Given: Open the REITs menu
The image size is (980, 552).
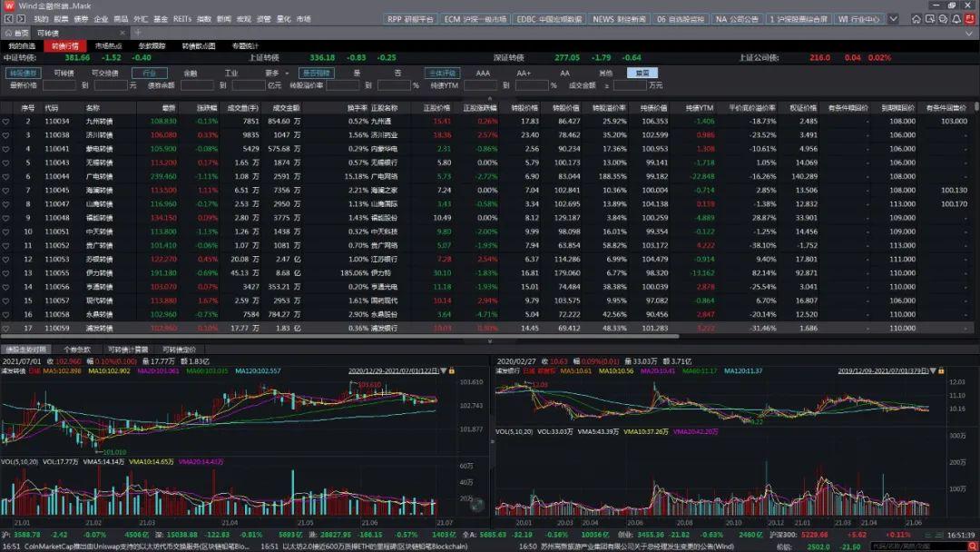Looking at the screenshot, I should (x=182, y=19).
